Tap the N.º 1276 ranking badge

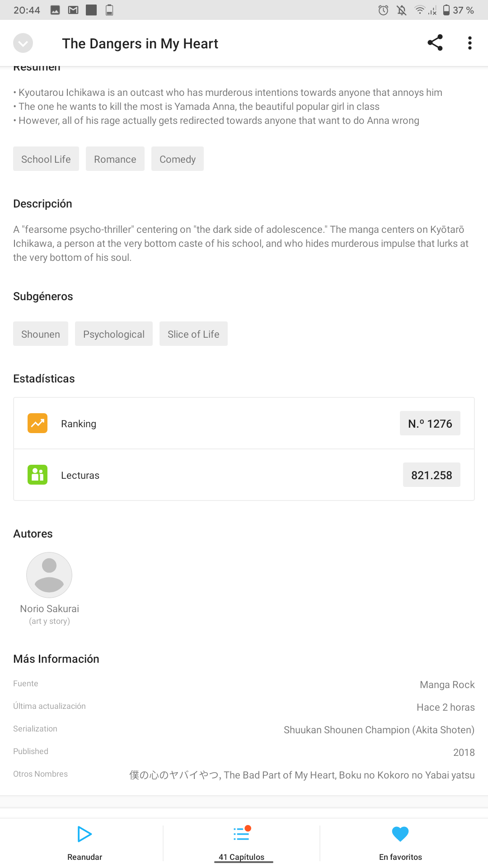[x=430, y=423]
